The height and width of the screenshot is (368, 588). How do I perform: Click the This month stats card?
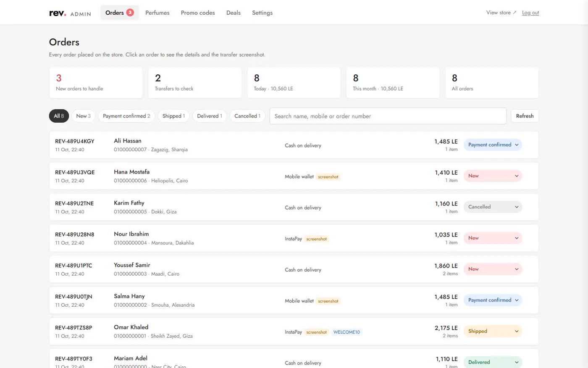tap(393, 83)
